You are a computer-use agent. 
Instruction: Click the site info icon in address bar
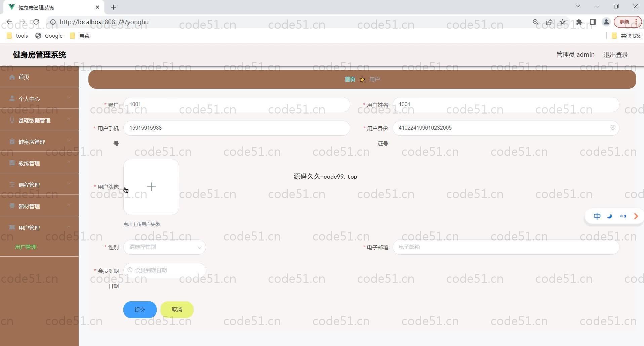53,22
